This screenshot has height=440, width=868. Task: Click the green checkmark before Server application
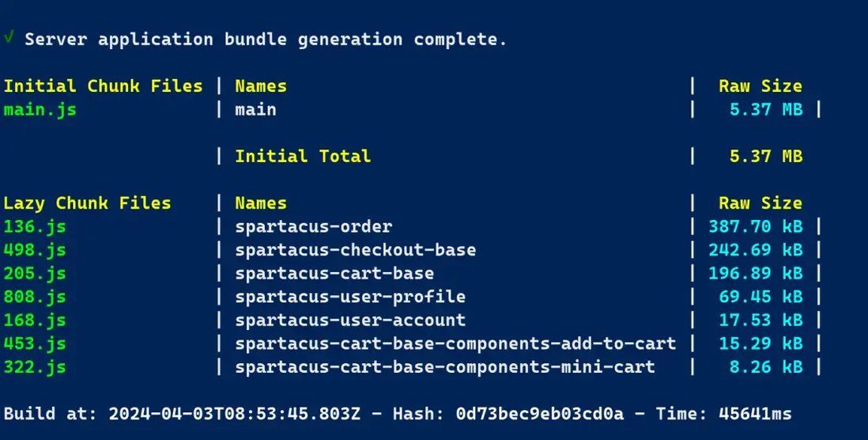(9, 38)
